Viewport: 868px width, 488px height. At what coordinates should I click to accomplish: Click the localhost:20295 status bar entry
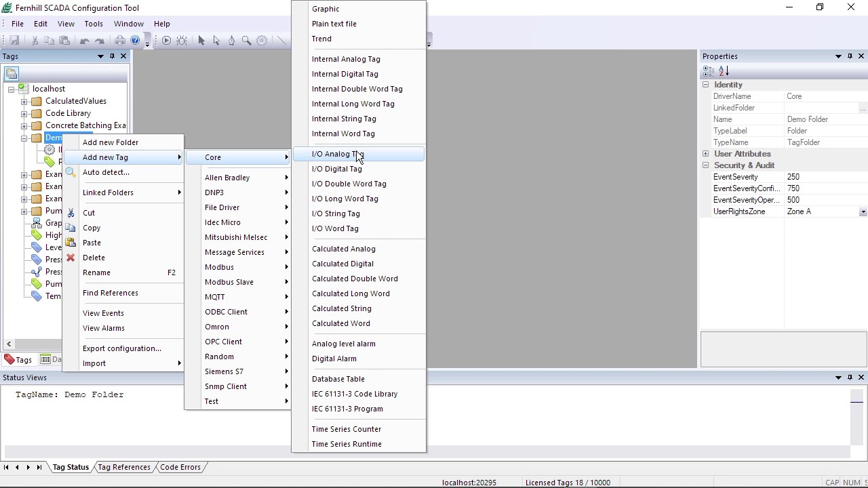(x=469, y=483)
